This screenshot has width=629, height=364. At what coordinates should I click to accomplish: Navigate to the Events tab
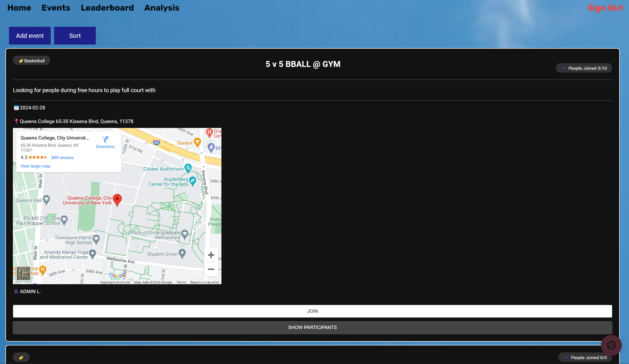coord(56,8)
